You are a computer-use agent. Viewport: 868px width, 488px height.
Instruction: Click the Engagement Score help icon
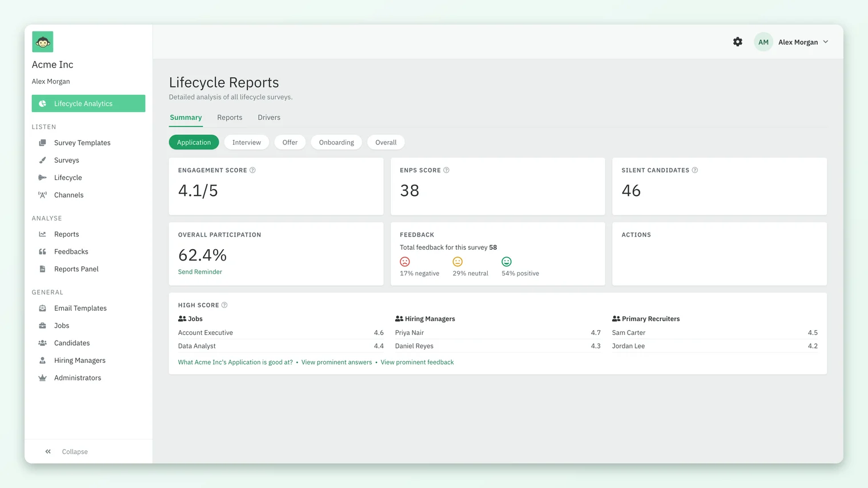click(252, 170)
